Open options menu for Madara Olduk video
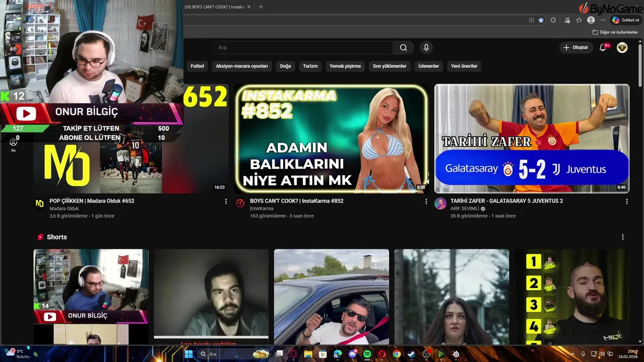 (x=226, y=202)
